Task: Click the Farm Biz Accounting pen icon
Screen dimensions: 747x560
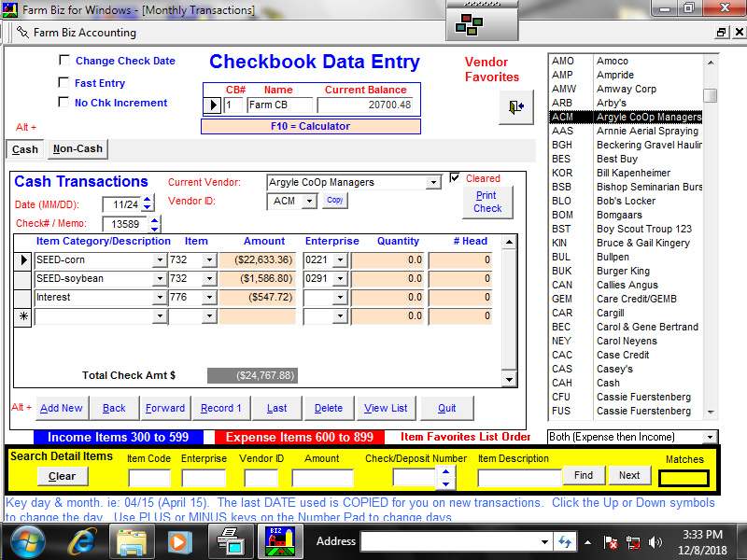Action: [x=21, y=33]
